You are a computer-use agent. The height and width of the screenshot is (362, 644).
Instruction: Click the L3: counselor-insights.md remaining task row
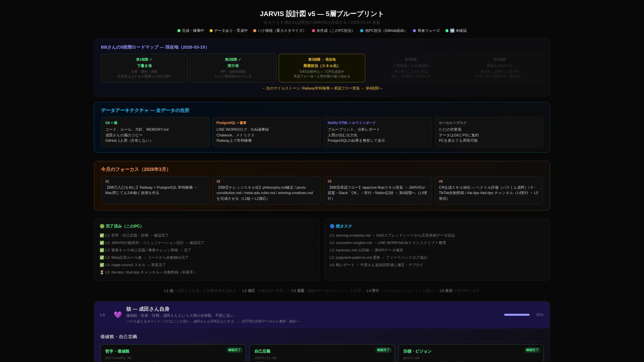(437, 243)
